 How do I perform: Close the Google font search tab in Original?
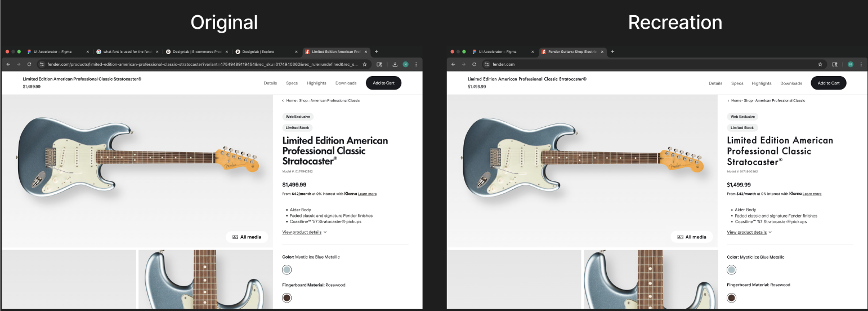point(157,51)
